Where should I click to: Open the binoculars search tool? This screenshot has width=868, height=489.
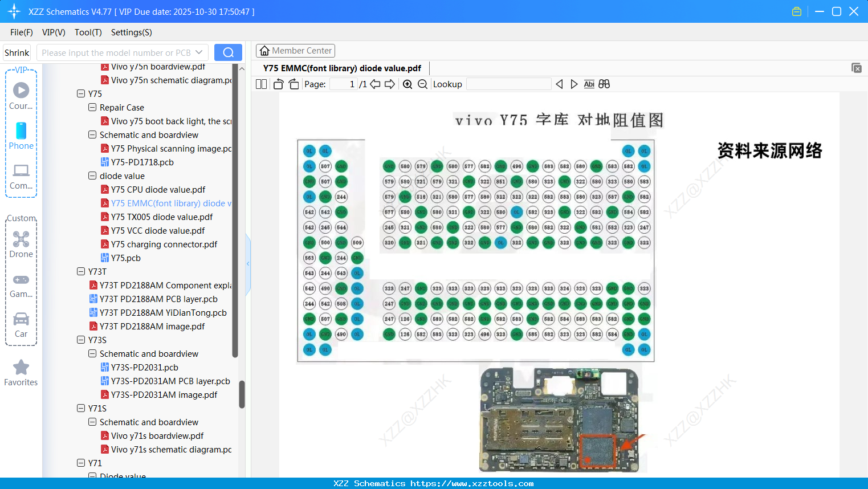coord(604,84)
